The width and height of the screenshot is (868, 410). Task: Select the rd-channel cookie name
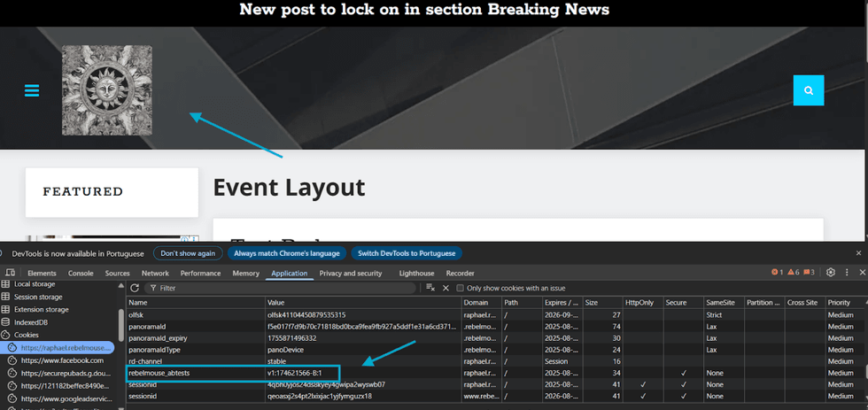145,361
